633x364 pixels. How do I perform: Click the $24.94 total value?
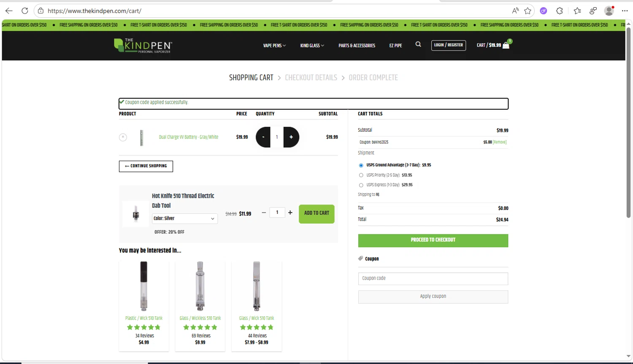point(502,220)
